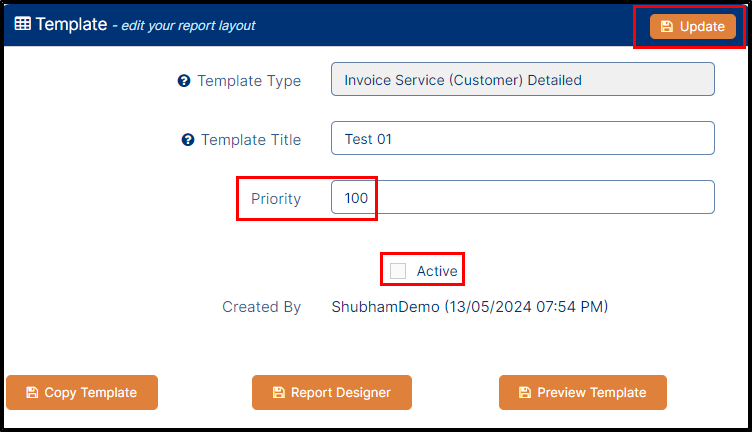Click the Priority label
752x432 pixels.
click(x=276, y=198)
